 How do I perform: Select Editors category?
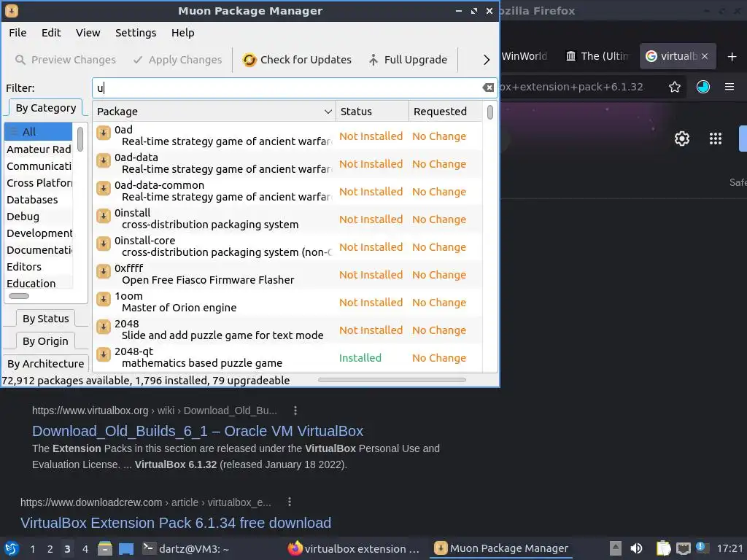(38, 267)
